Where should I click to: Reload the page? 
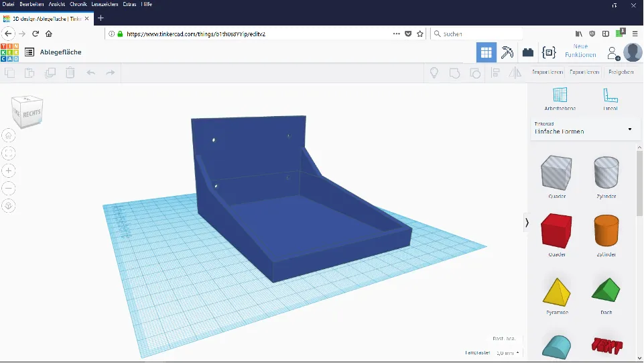(36, 34)
